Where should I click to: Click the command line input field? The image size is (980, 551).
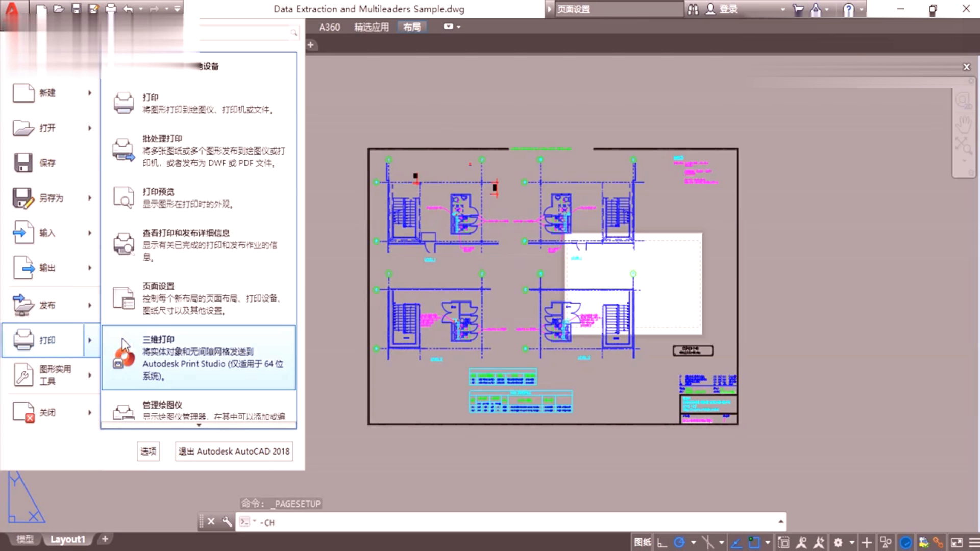click(510, 522)
